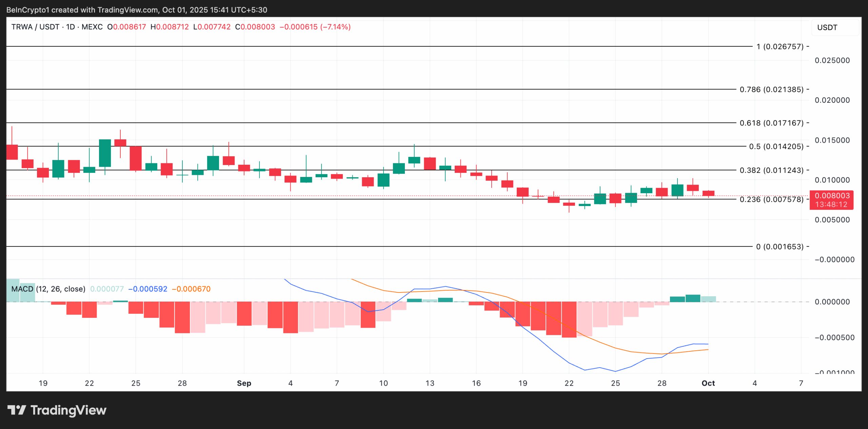Click the TradingView logo icon

[x=17, y=410]
